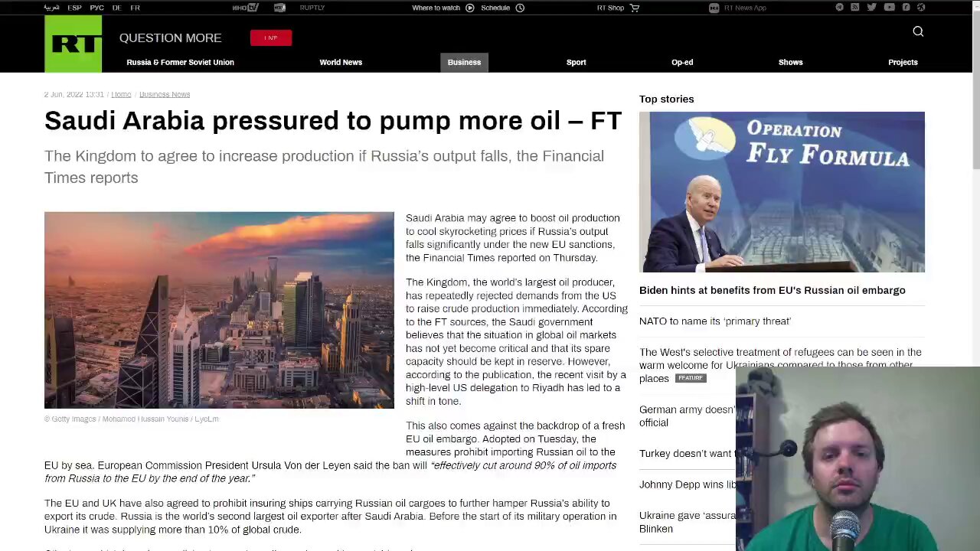Open the Johnny Depp wins story
980x551 pixels.
point(688,484)
